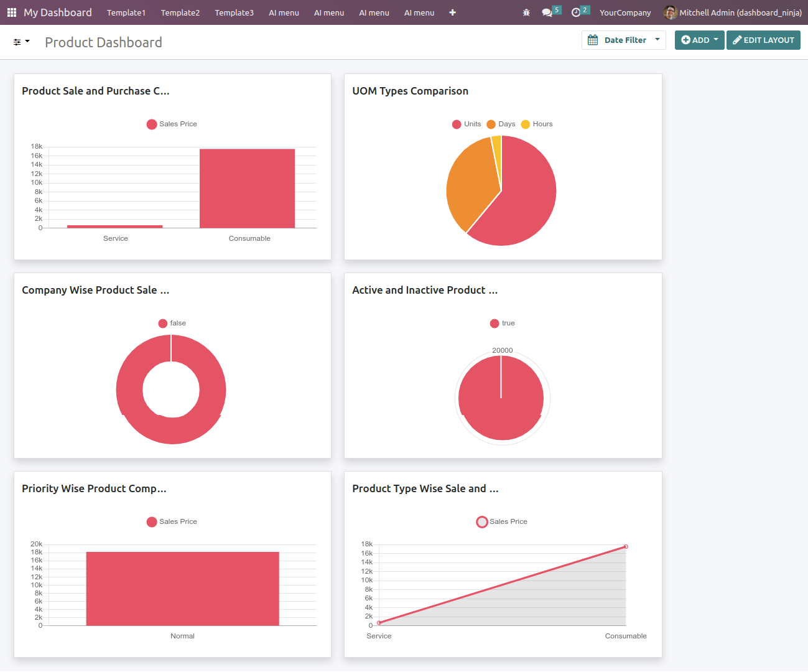Click the pencil icon in Edit Layout
This screenshot has width=808, height=672.
click(737, 40)
